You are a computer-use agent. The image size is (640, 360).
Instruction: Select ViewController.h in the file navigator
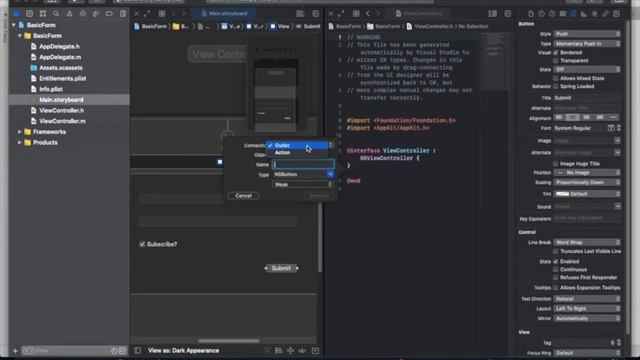(62, 110)
